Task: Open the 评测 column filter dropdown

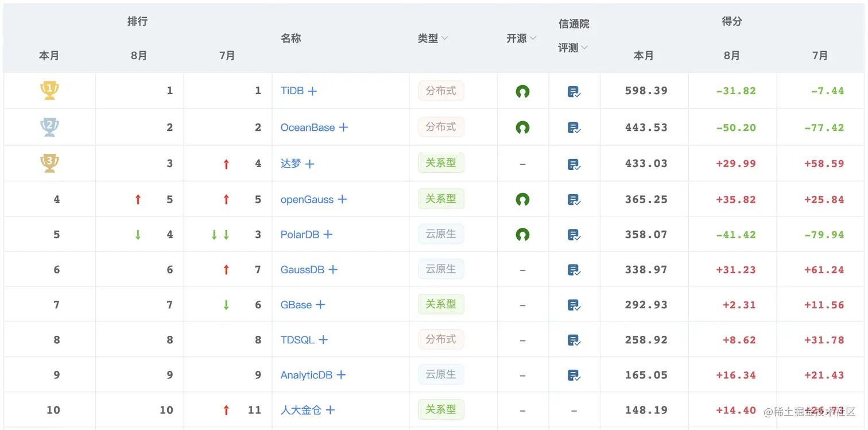Action: pyautogui.click(x=584, y=48)
